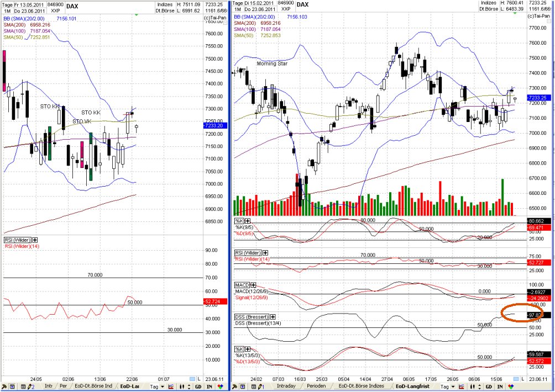Open the IN indicator tool
Image resolution: width=555 pixels, height=392 pixels.
click(500, 386)
